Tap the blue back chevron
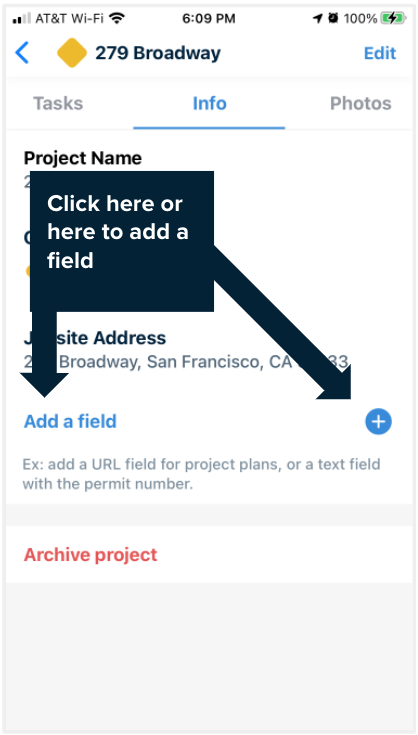This screenshot has height=735, width=418. pyautogui.click(x=22, y=52)
